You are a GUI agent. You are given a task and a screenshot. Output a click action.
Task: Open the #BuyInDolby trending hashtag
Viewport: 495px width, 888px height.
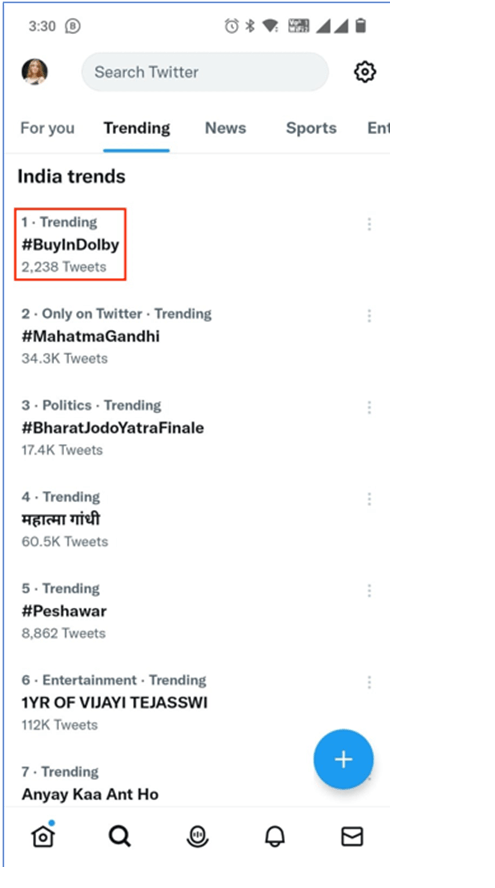pyautogui.click(x=70, y=244)
